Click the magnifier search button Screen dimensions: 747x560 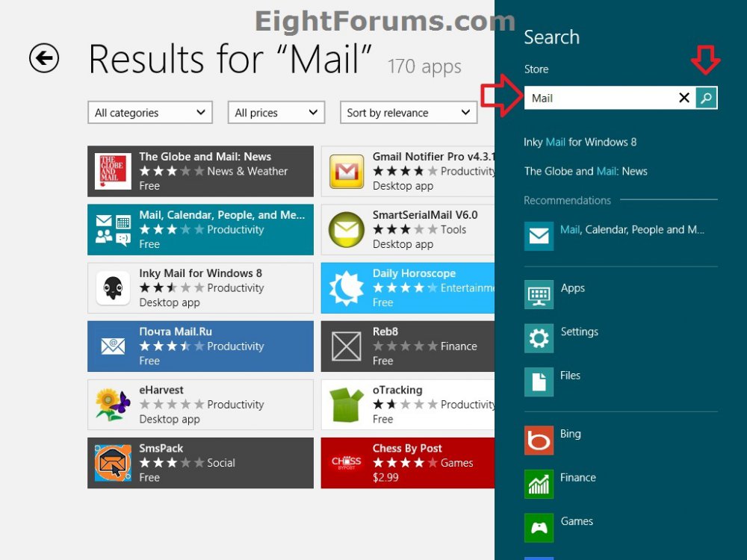706,98
